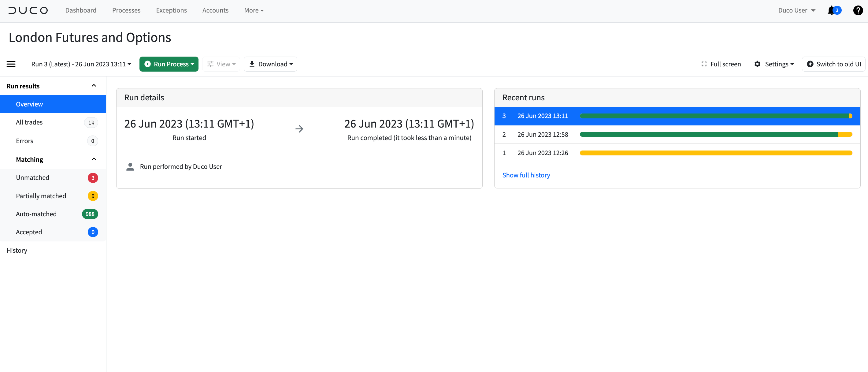868x372 pixels.
Task: Open the Duco User account dropdown
Action: coord(796,10)
